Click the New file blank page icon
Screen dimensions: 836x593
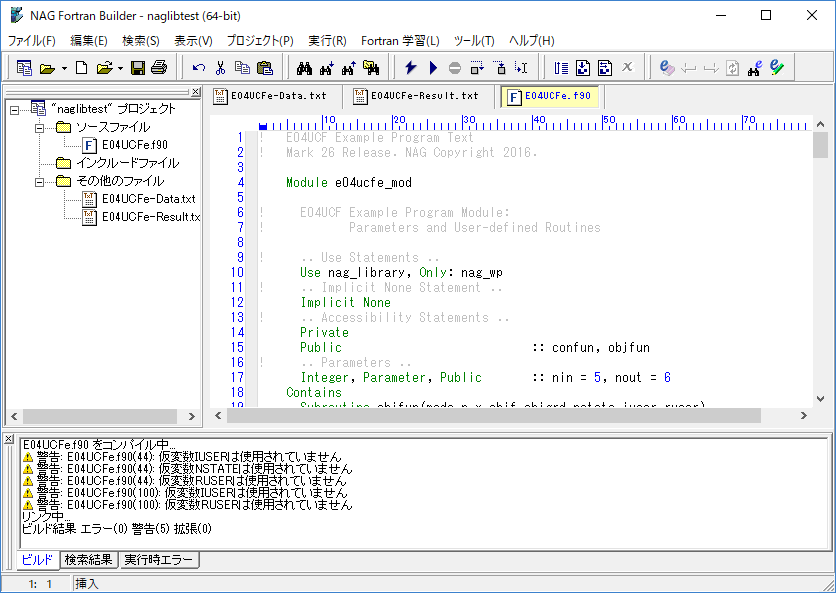82,68
